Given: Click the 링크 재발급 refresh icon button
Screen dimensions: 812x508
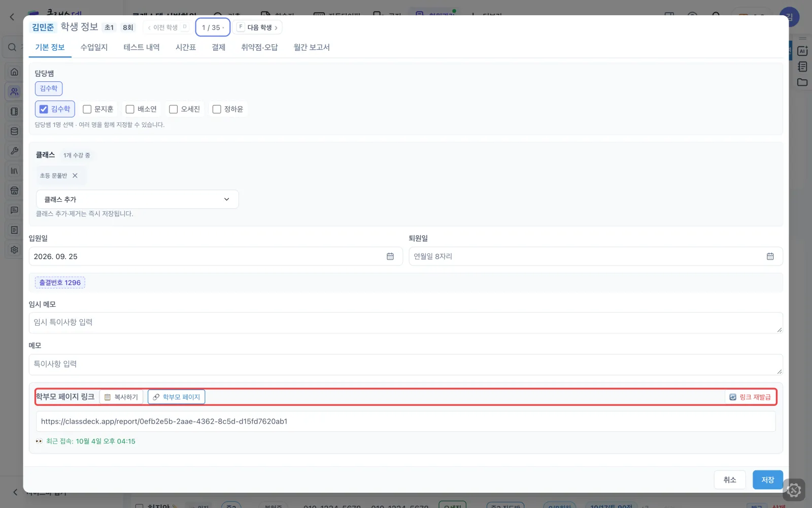Looking at the screenshot, I should [750, 397].
